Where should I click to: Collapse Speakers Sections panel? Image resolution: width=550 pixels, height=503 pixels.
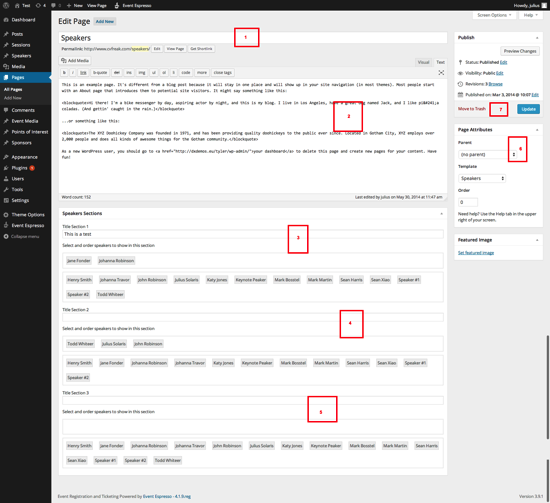click(x=441, y=213)
